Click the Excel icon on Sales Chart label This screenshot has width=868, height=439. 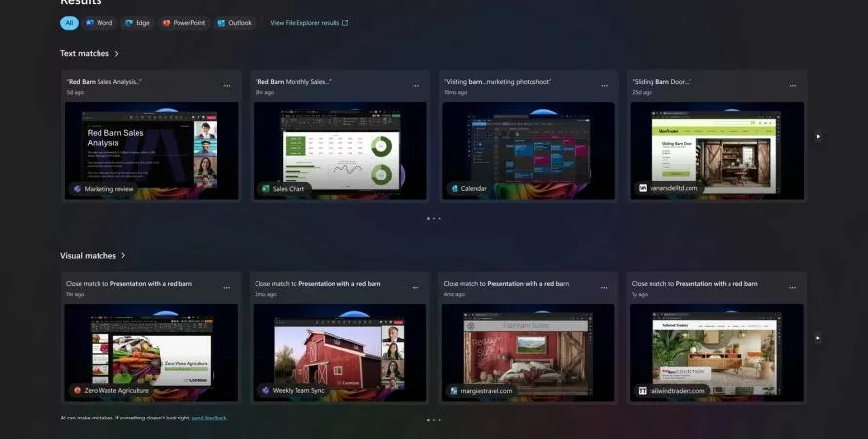pos(265,189)
